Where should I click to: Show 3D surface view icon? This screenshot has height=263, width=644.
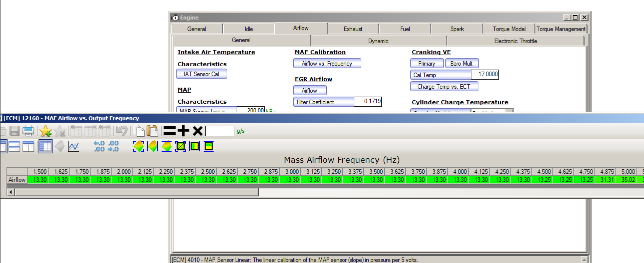pos(60,147)
